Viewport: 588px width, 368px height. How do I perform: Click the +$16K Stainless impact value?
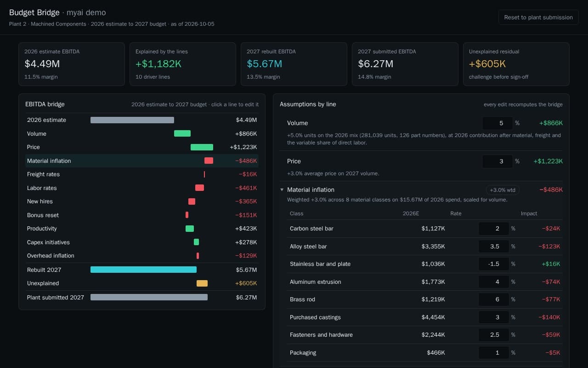coord(551,264)
